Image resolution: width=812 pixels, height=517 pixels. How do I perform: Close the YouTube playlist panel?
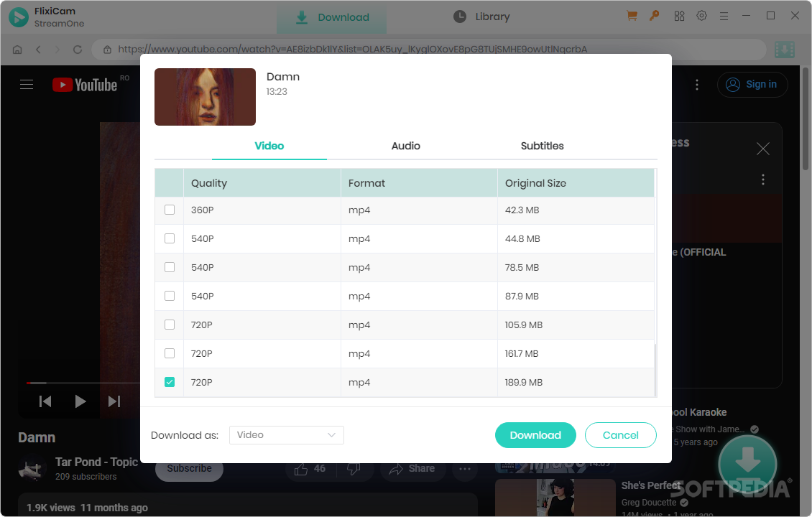point(763,149)
